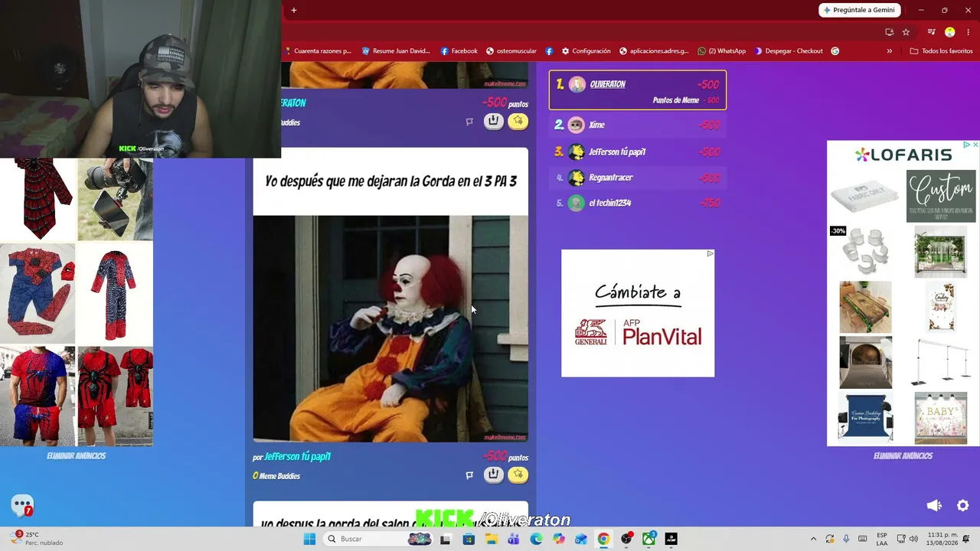The width and height of the screenshot is (980, 551).
Task: Open the LOFARIS ad logo
Action: pyautogui.click(x=903, y=155)
